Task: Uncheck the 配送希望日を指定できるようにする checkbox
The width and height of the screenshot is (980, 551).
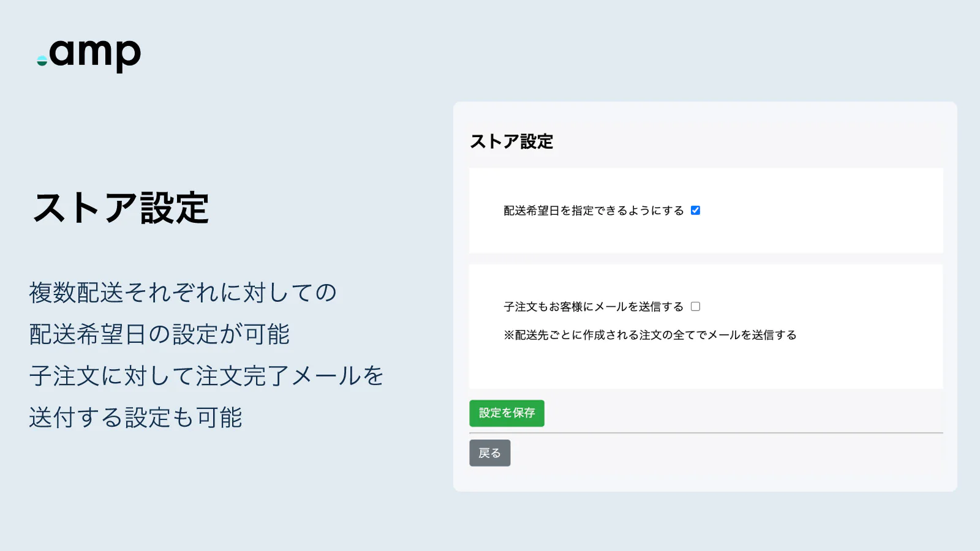Action: (x=695, y=210)
